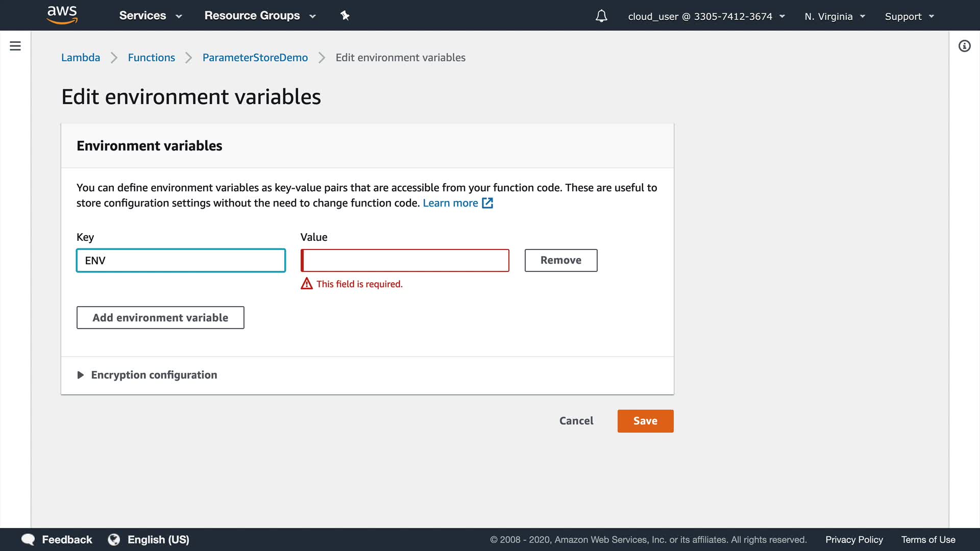Click the orange Save button
The height and width of the screenshot is (551, 980).
click(645, 421)
